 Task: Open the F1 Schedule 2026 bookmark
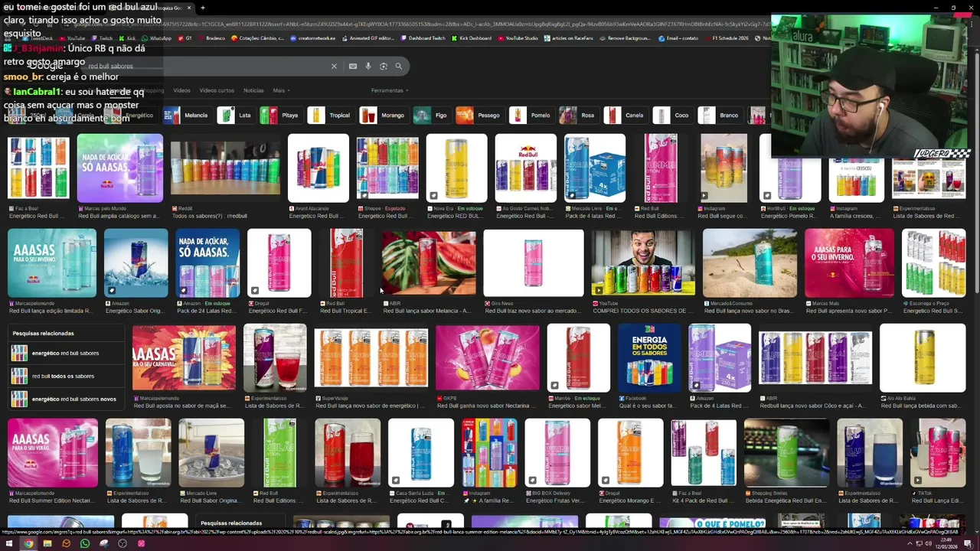click(x=727, y=38)
